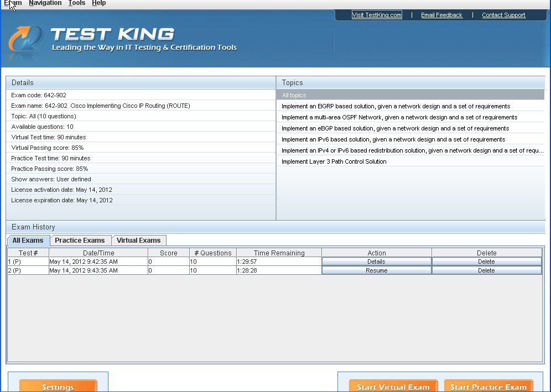The image size is (551, 392).
Task: Click the Exam History section header
Action: click(x=275, y=227)
